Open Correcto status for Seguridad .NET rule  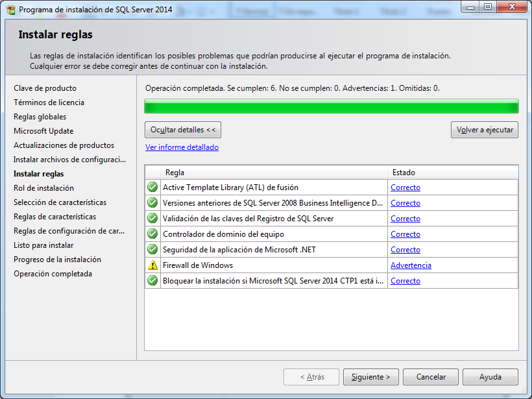[405, 250]
